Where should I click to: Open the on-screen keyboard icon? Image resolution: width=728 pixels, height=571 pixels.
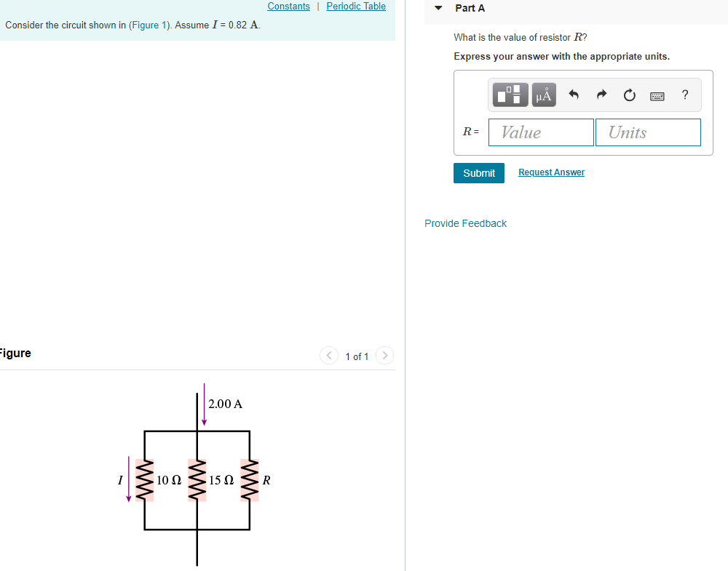(657, 95)
